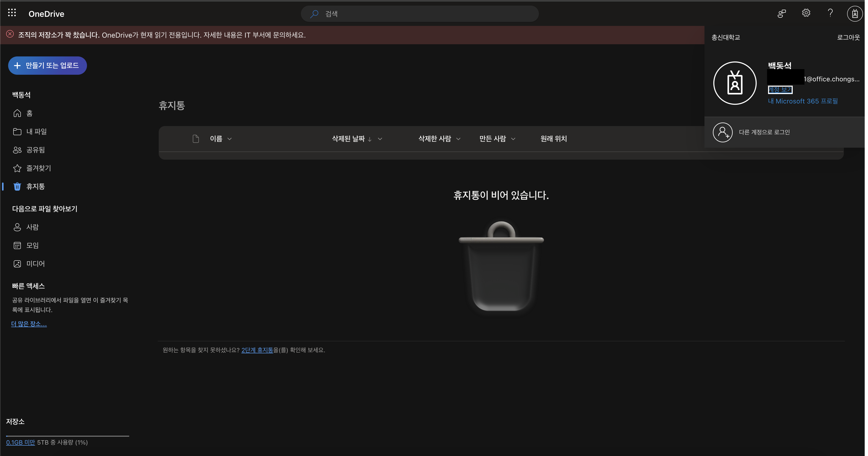Expand the 삭제된 날짜 column dropdown chevron
Screen dimensions: 868x456
(x=380, y=139)
